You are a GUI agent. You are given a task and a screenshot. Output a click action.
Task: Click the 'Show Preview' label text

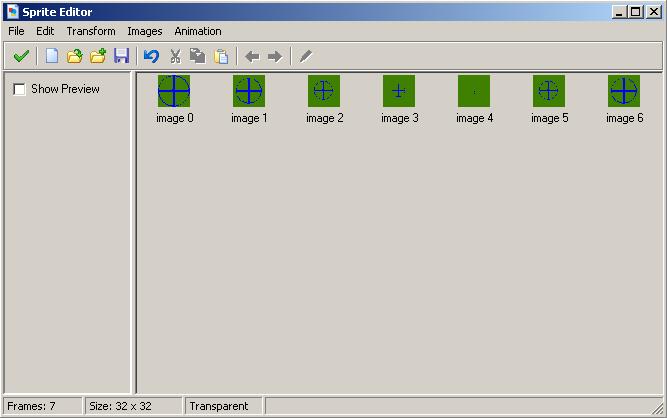pos(65,89)
